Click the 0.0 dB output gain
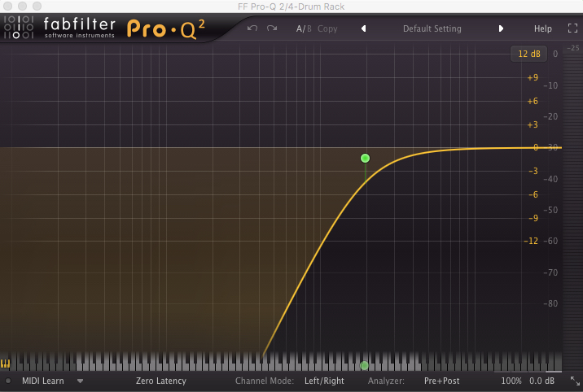The image size is (583, 392). point(541,381)
